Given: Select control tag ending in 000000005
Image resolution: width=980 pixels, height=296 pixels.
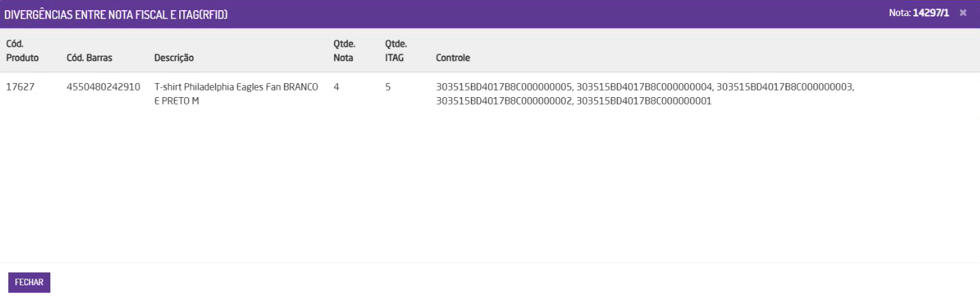Looking at the screenshot, I should coord(504,87).
